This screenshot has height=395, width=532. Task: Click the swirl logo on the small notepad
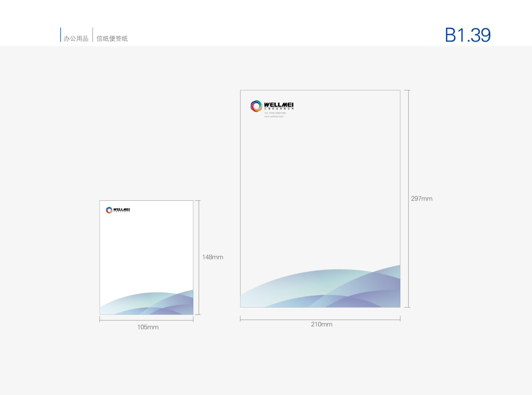coord(109,210)
